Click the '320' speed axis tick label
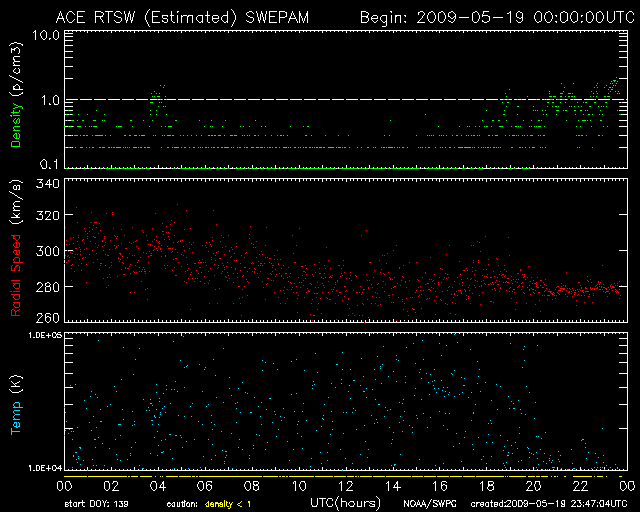The image size is (640, 512). point(47,215)
